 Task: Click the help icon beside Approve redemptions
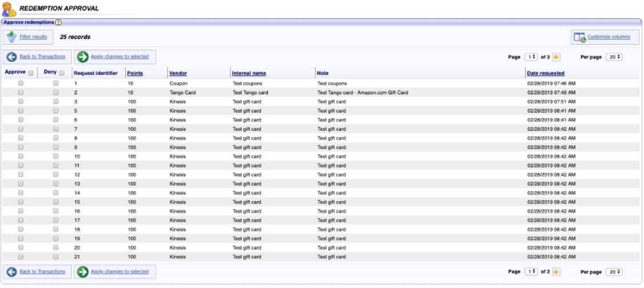tap(58, 23)
